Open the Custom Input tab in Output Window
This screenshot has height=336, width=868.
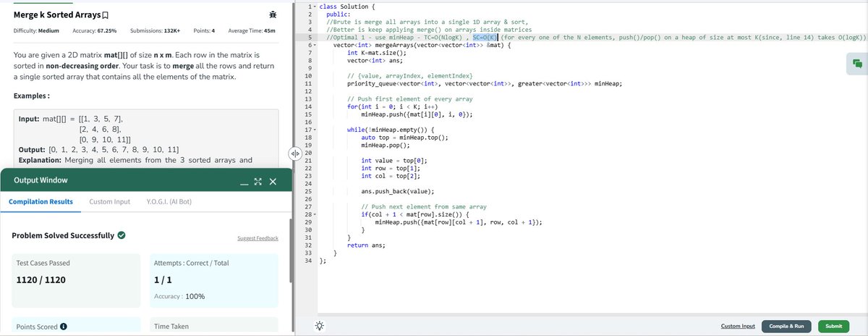[109, 201]
